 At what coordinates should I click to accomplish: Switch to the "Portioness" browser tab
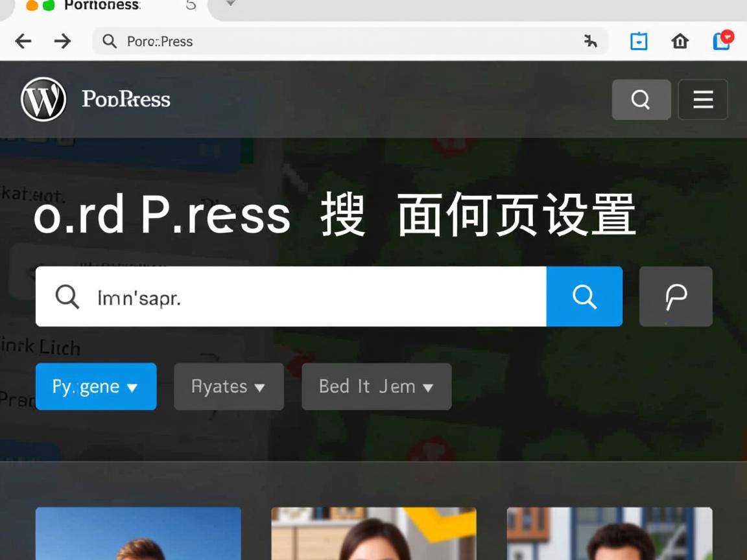104,6
